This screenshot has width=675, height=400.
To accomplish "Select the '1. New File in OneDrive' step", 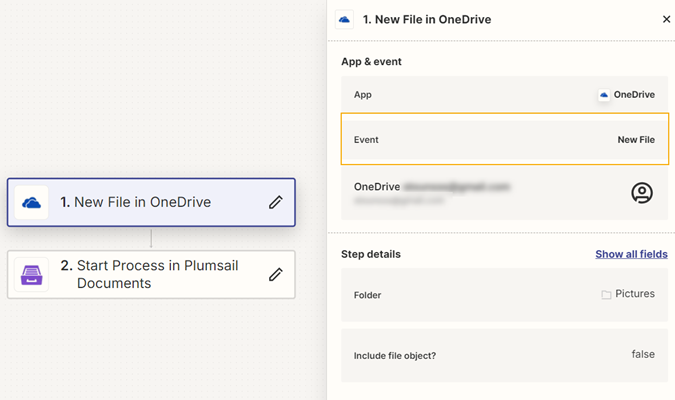I will 151,202.
